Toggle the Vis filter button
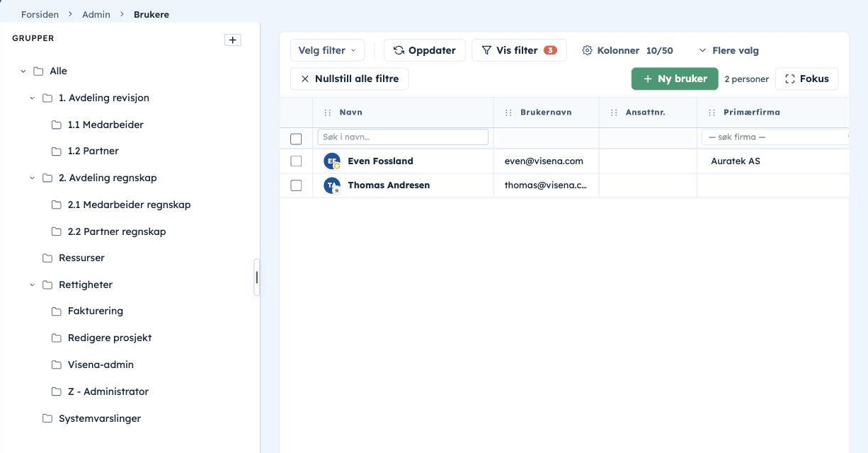 (x=519, y=50)
